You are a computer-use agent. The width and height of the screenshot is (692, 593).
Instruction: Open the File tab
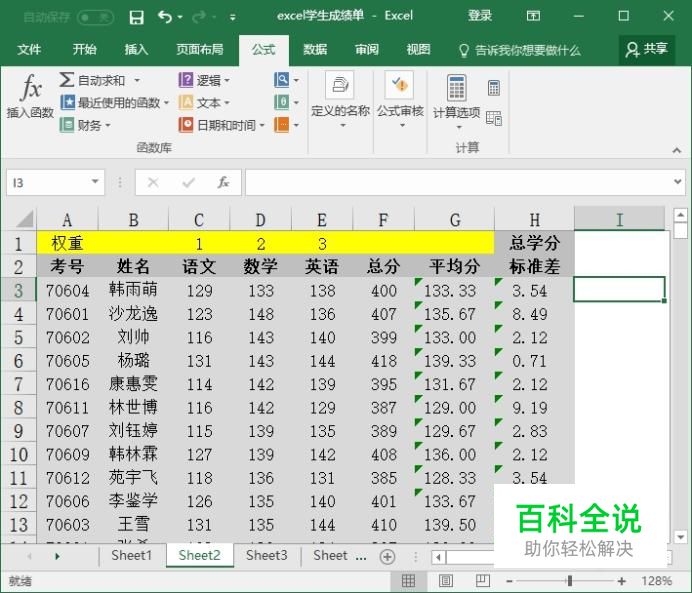click(x=29, y=49)
